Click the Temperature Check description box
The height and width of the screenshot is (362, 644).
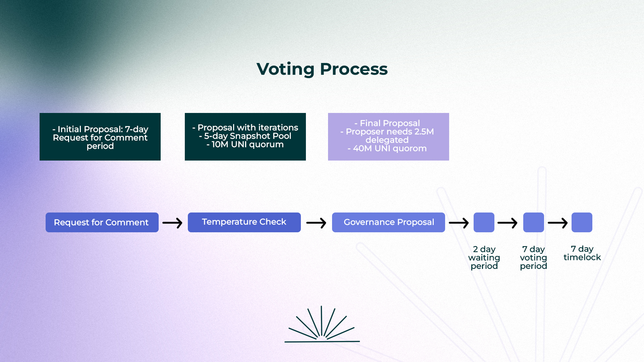246,136
